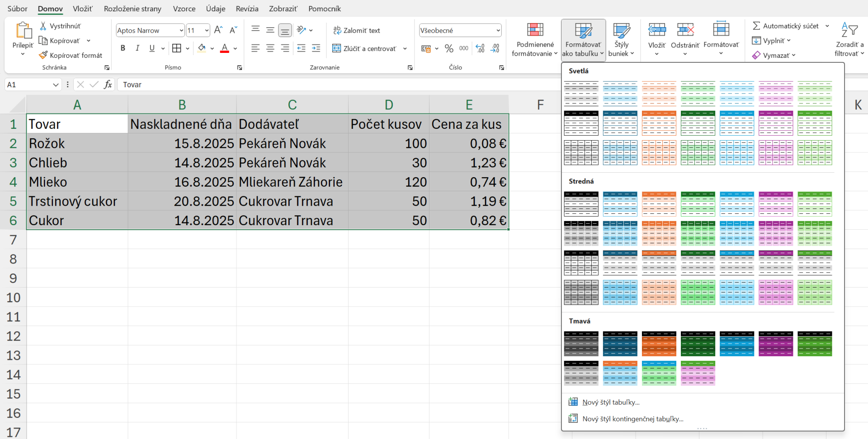Click the accounting currency format icon
This screenshot has height=439, width=868.
(426, 48)
